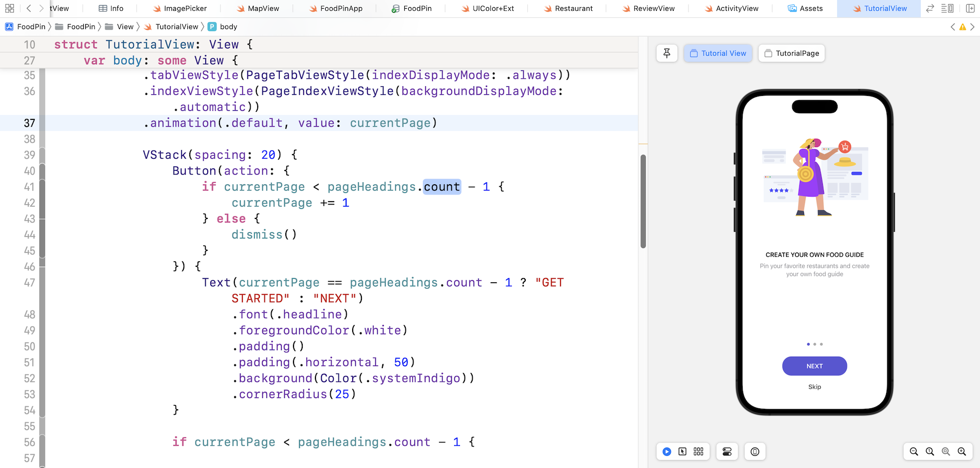
Task: Zoom out the preview canvas
Action: click(x=914, y=452)
